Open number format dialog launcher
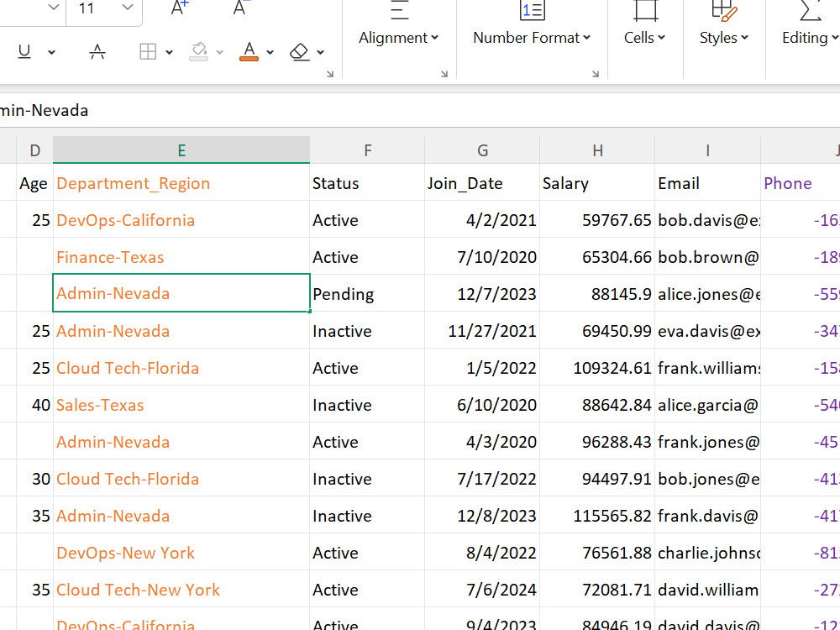840x630 pixels. pos(596,74)
